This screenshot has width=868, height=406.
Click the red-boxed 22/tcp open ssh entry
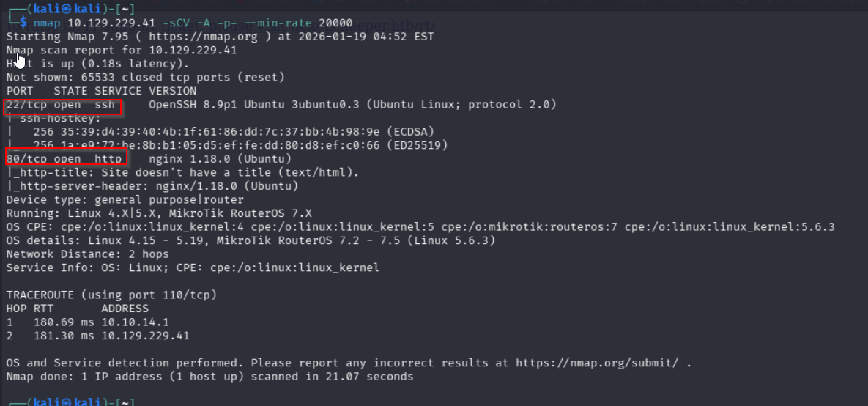(x=62, y=105)
